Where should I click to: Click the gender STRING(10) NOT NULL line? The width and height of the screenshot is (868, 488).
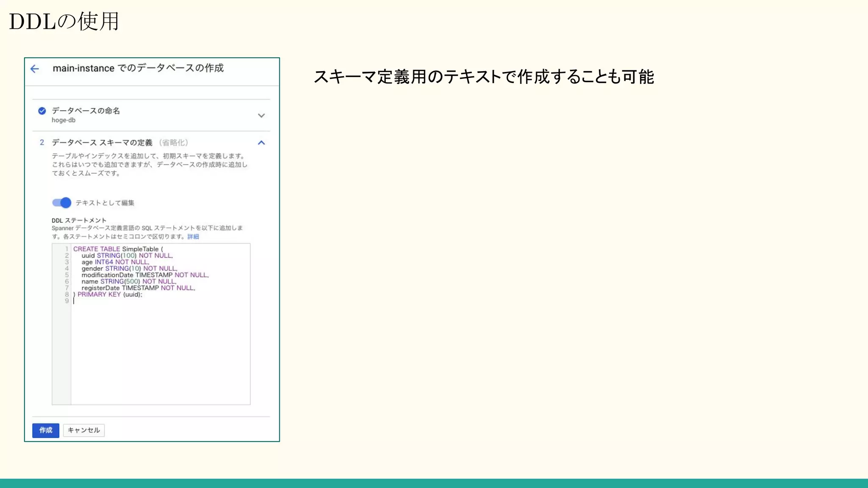click(129, 269)
